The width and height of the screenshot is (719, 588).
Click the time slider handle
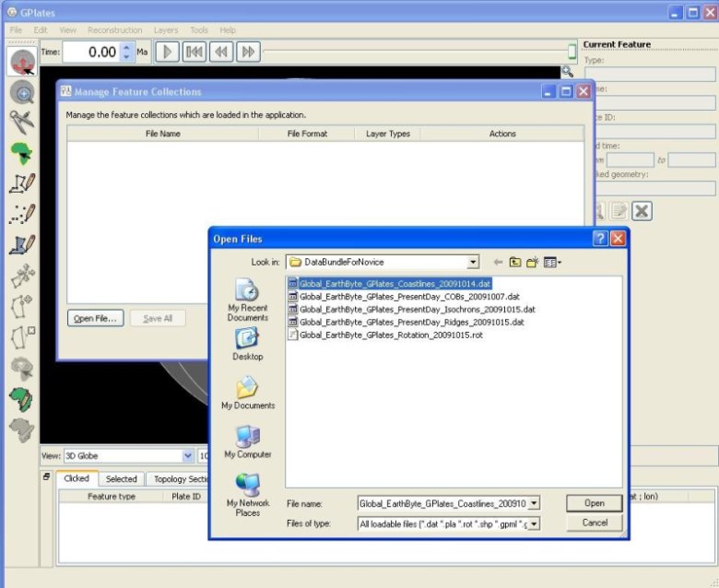572,51
